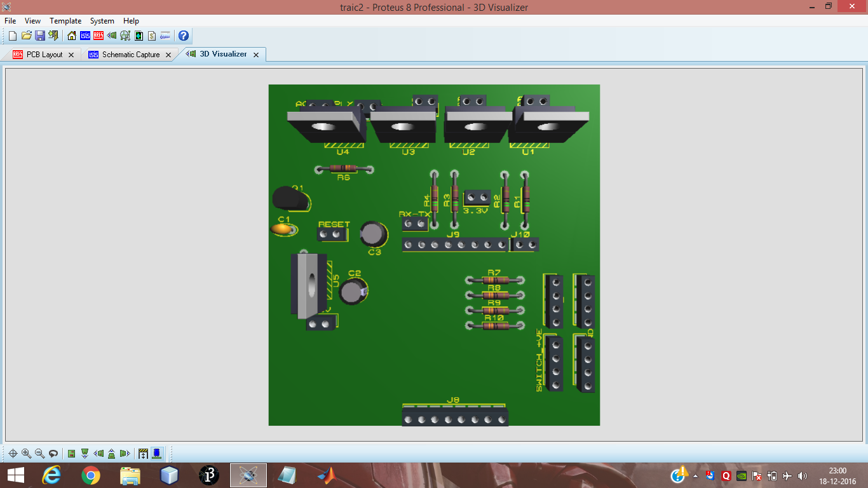Click the 3D Visualizer toolbar icon
868x488 pixels.
click(112, 36)
